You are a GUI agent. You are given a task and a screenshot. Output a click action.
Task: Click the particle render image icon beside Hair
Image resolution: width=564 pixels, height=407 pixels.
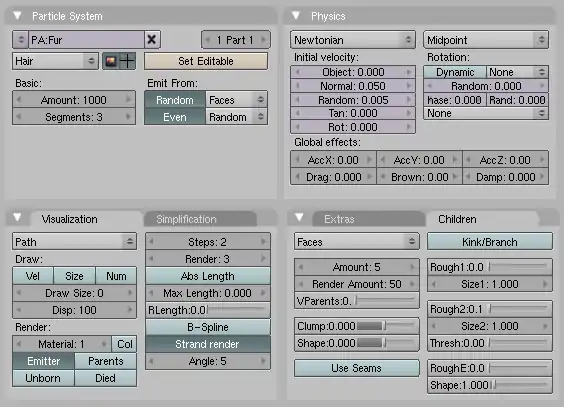(x=111, y=61)
